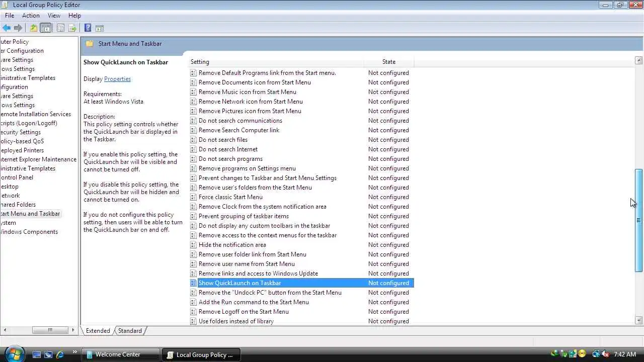Select Scripts (Logon/Logoff) tree node
The image size is (644, 362).
pos(28,123)
